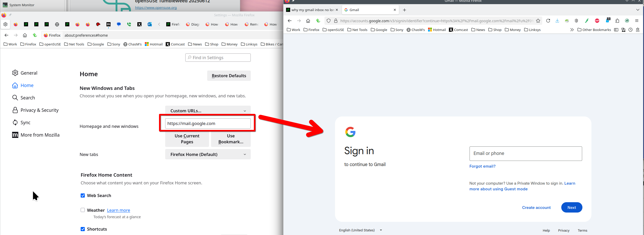Viewport: 644px width, 235px height.
Task: Click the Email or phone field
Action: pyautogui.click(x=526, y=154)
